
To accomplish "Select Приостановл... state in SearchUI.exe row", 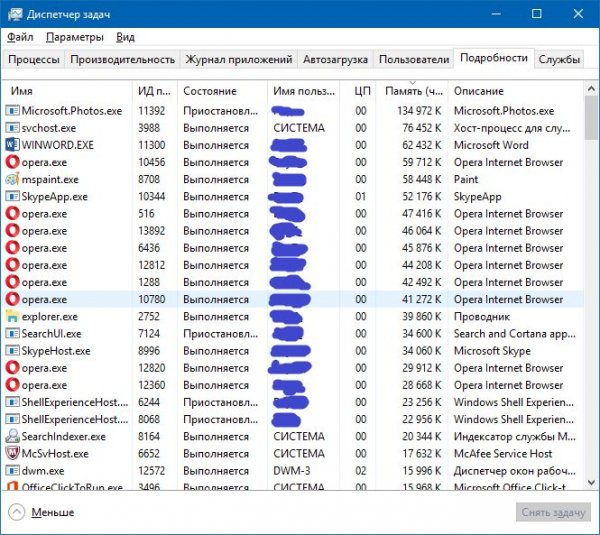I will pyautogui.click(x=220, y=334).
